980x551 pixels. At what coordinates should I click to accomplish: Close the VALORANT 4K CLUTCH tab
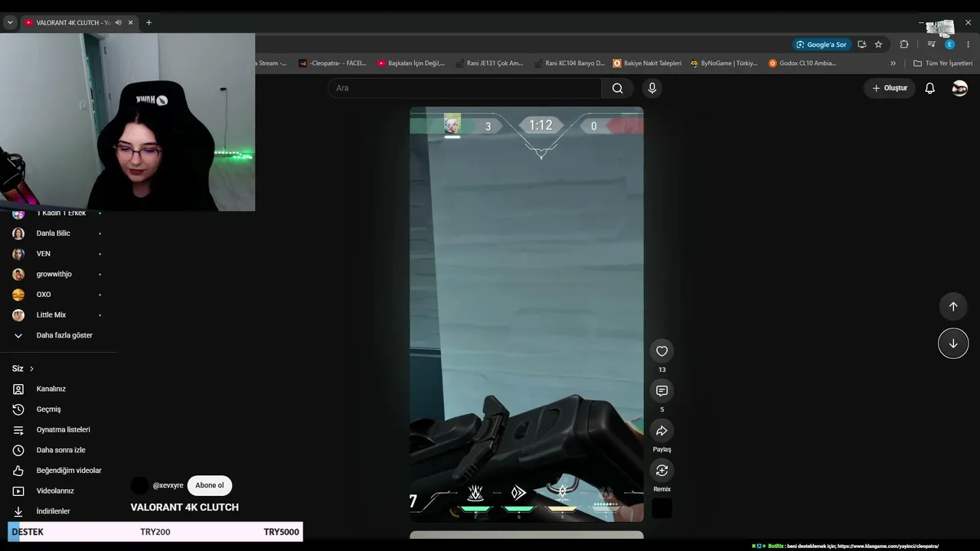point(130,23)
